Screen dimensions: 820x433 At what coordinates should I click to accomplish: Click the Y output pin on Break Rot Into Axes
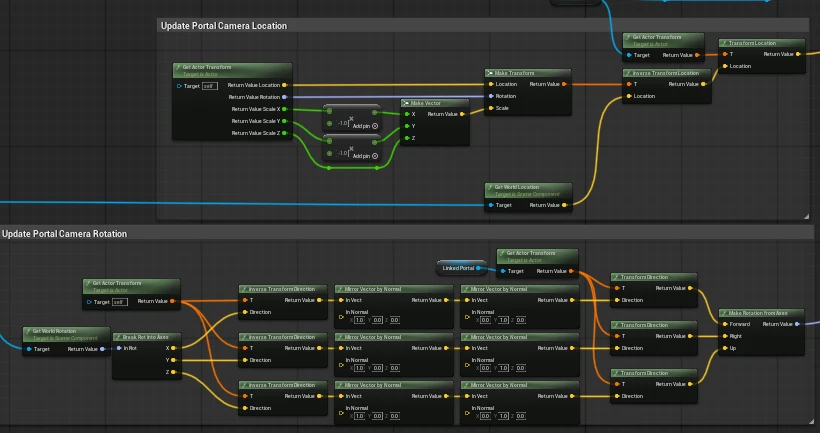(x=174, y=360)
